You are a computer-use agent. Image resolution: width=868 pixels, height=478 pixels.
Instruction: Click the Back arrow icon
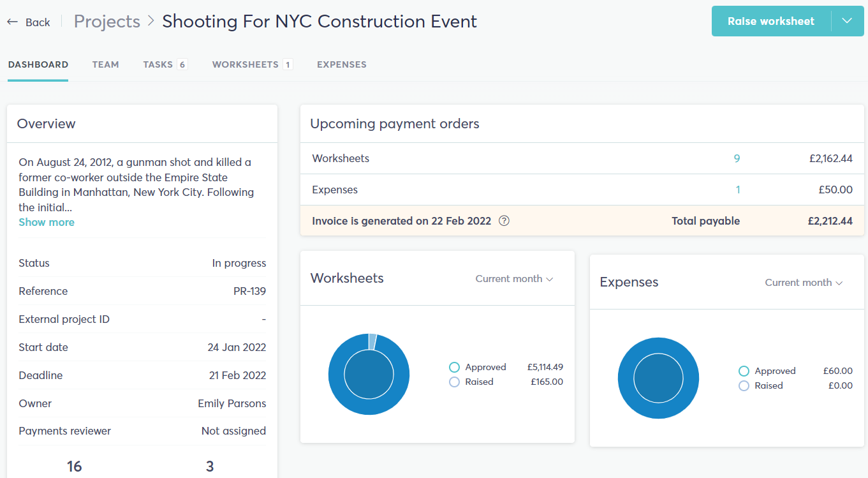click(x=13, y=22)
